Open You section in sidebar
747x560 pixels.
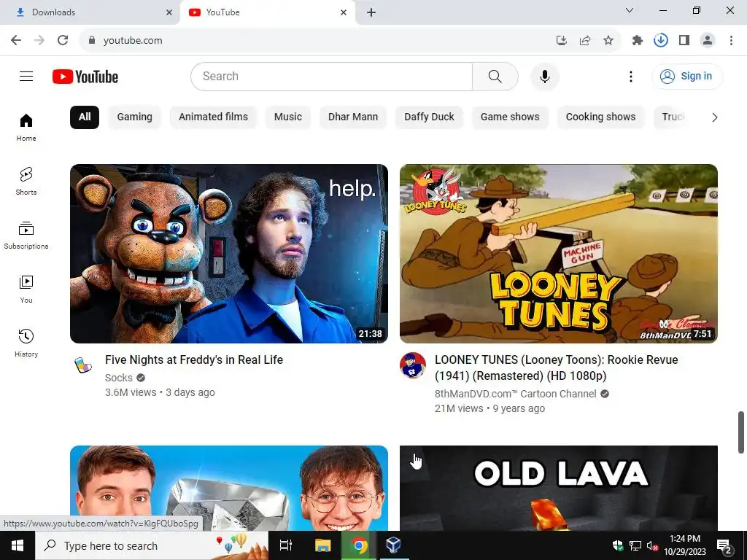pos(26,289)
